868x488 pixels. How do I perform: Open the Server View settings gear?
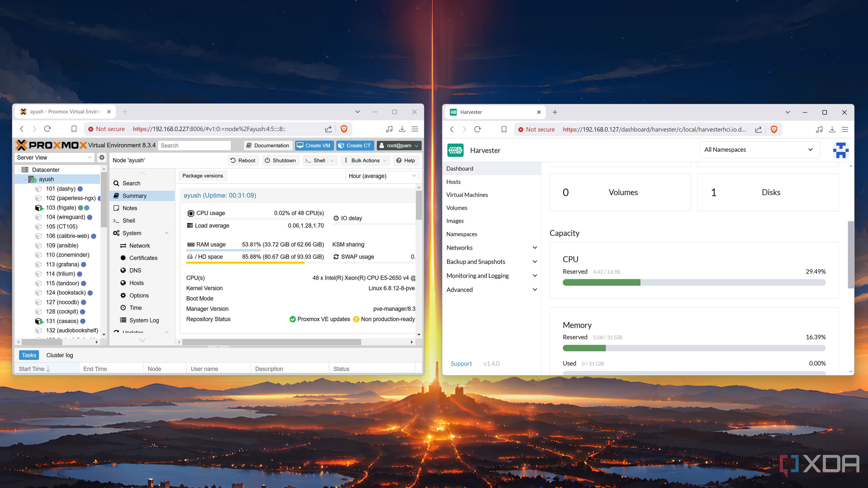pos(101,157)
